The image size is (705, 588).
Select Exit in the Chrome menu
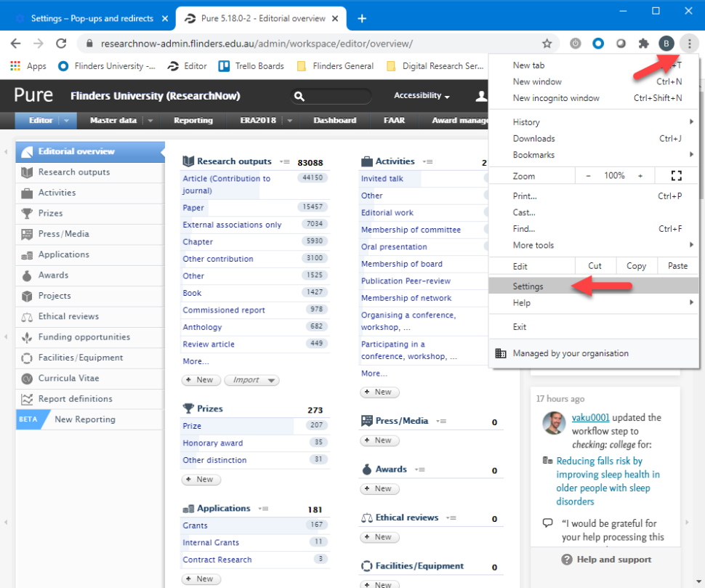click(x=594, y=327)
